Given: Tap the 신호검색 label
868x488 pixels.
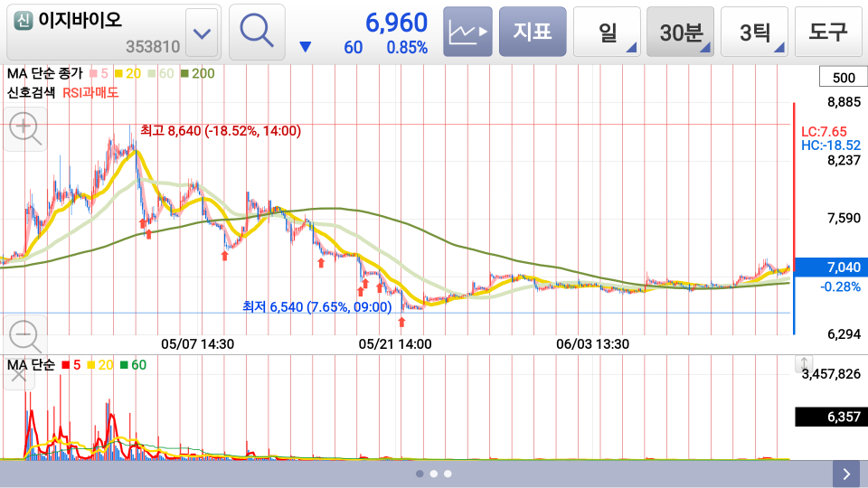Looking at the screenshot, I should click(x=31, y=92).
